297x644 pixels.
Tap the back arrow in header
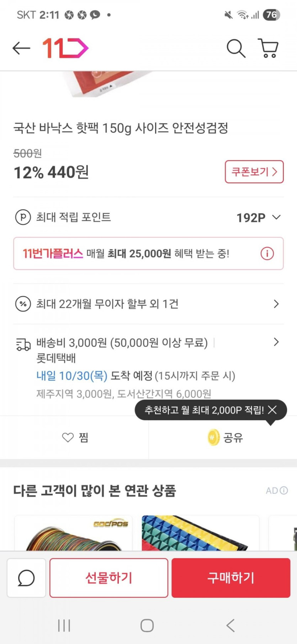21,48
